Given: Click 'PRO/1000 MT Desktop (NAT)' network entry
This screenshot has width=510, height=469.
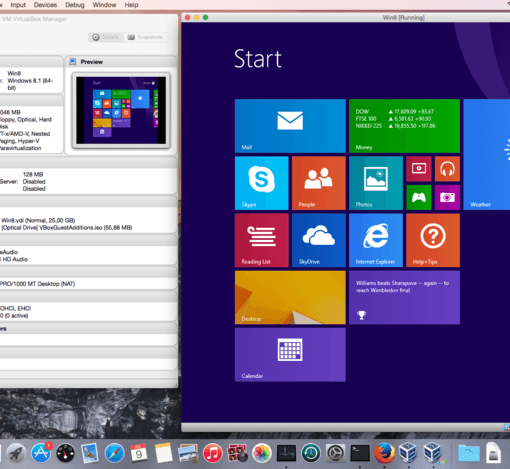Looking at the screenshot, I should click(x=37, y=284).
